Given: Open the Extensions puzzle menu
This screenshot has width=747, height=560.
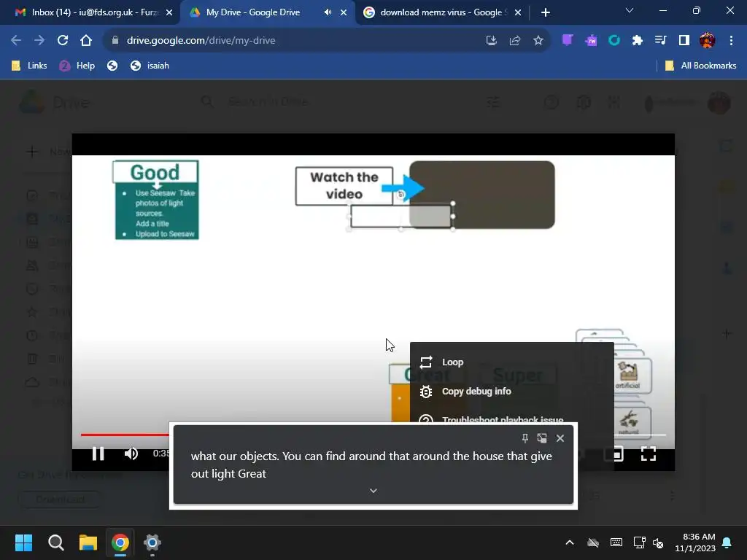Looking at the screenshot, I should click(x=638, y=41).
